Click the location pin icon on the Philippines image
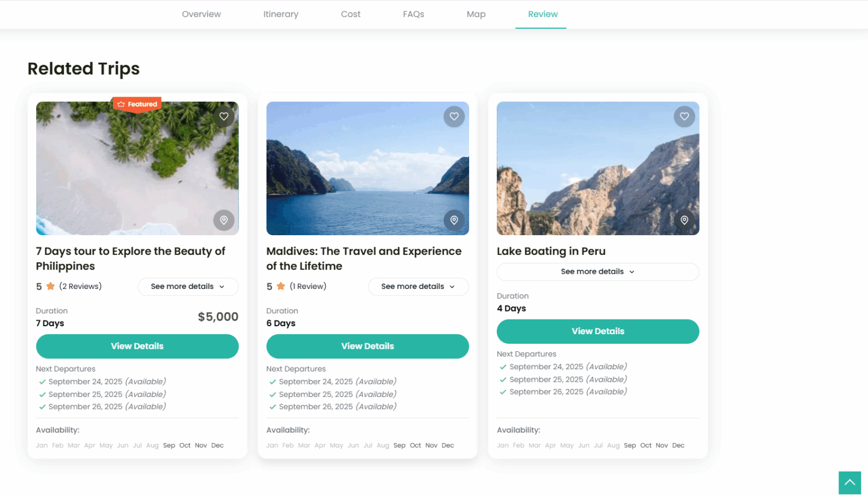868x497 pixels. pyautogui.click(x=224, y=221)
